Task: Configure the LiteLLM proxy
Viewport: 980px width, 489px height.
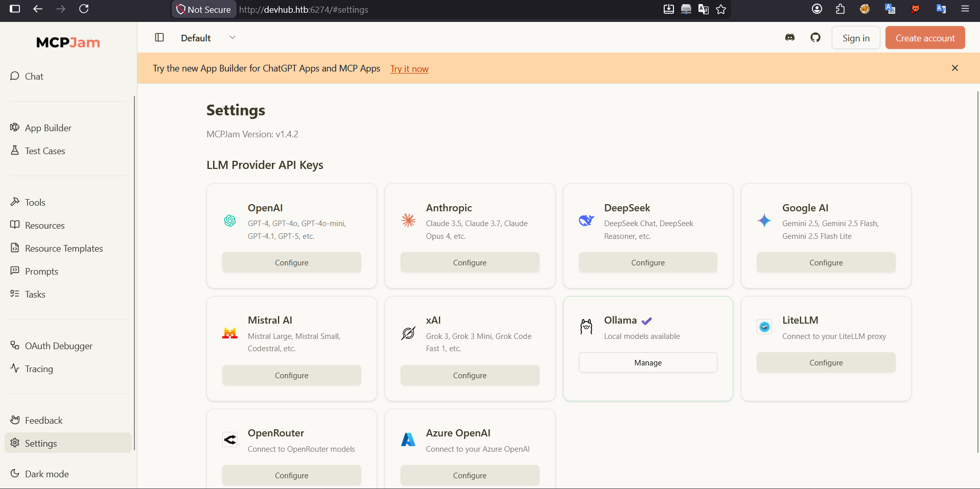Action: point(826,362)
